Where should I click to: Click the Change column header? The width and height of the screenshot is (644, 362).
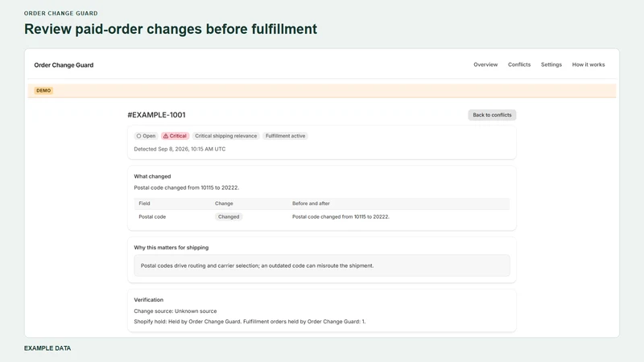click(x=224, y=204)
